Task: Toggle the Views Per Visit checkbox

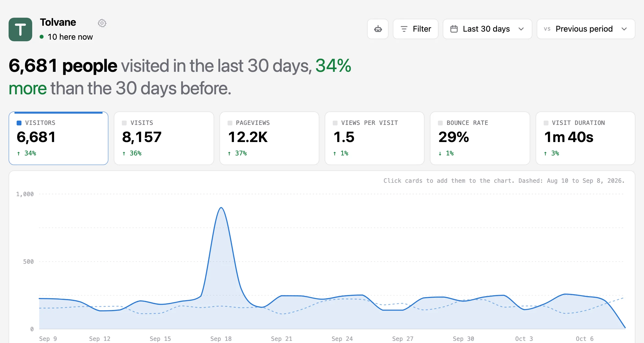Action: click(335, 123)
